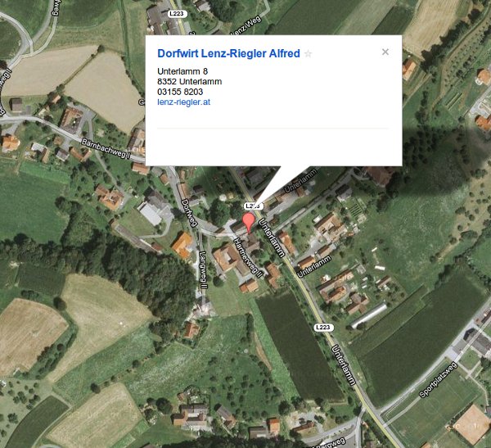Screen dimensions: 491x448
Task: Click the Dorfweg street label
Action: (189, 213)
